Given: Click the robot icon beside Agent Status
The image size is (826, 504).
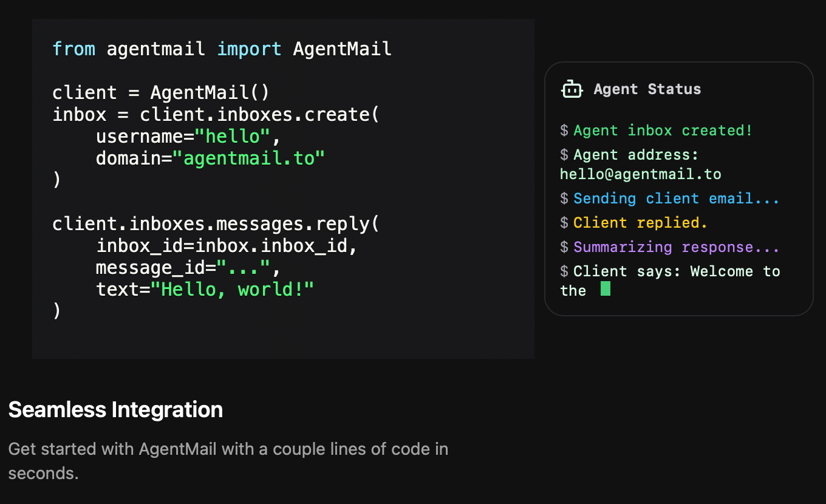Looking at the screenshot, I should [x=572, y=89].
